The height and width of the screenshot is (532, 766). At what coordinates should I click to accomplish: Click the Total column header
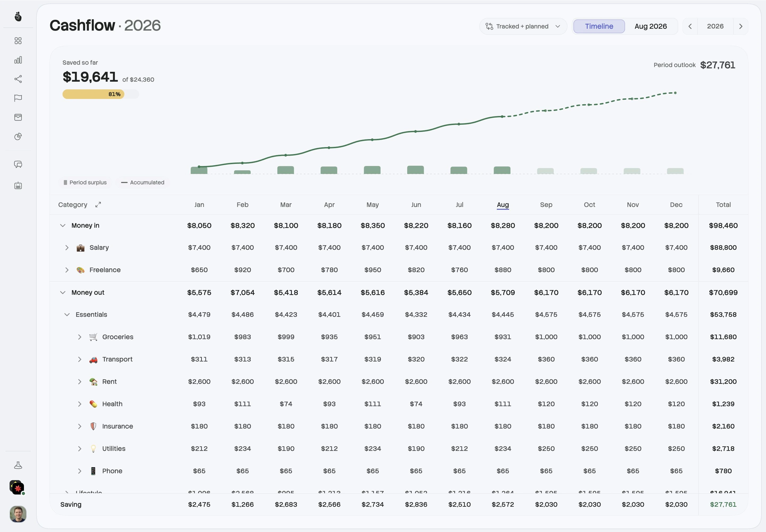click(x=723, y=205)
